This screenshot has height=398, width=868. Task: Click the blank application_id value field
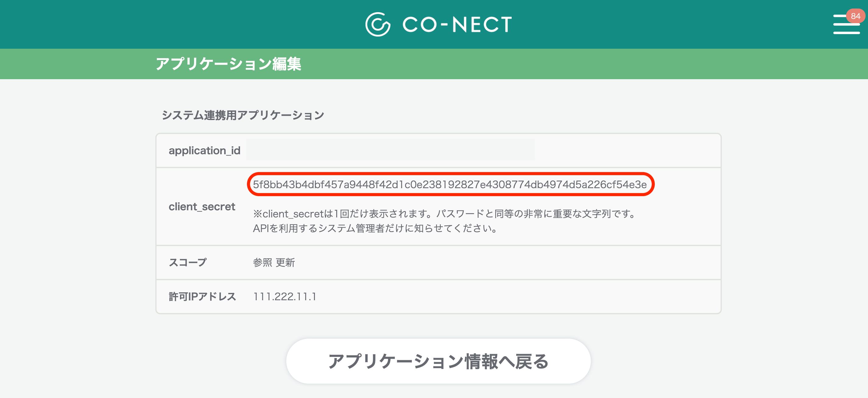click(x=390, y=150)
